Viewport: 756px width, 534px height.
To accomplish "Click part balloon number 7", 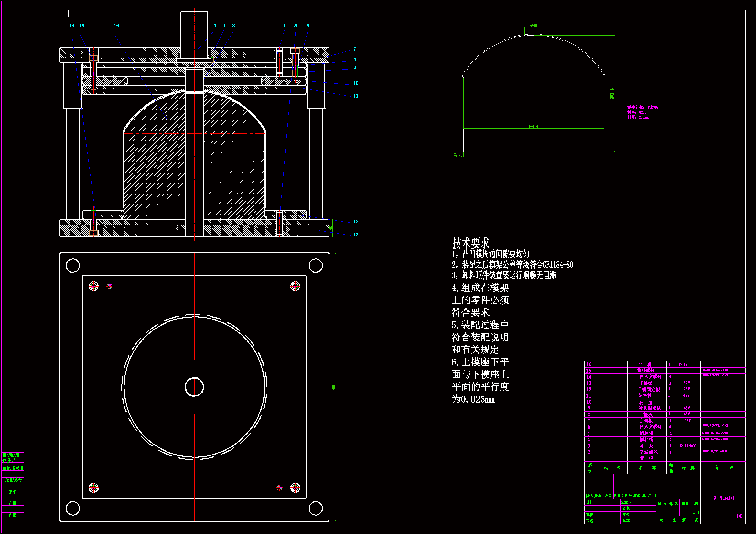I will click(355, 49).
